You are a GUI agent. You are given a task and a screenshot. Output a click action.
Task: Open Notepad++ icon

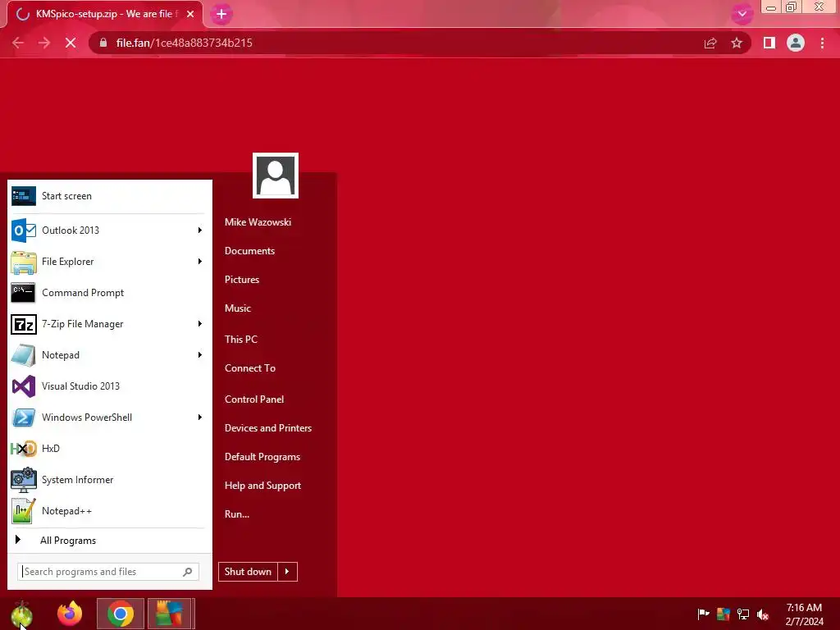24,511
